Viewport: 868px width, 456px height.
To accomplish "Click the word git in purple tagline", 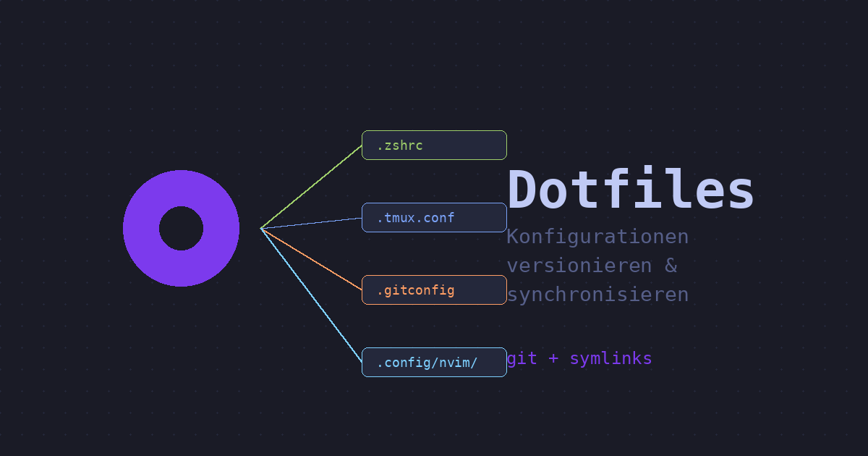I will pos(522,358).
